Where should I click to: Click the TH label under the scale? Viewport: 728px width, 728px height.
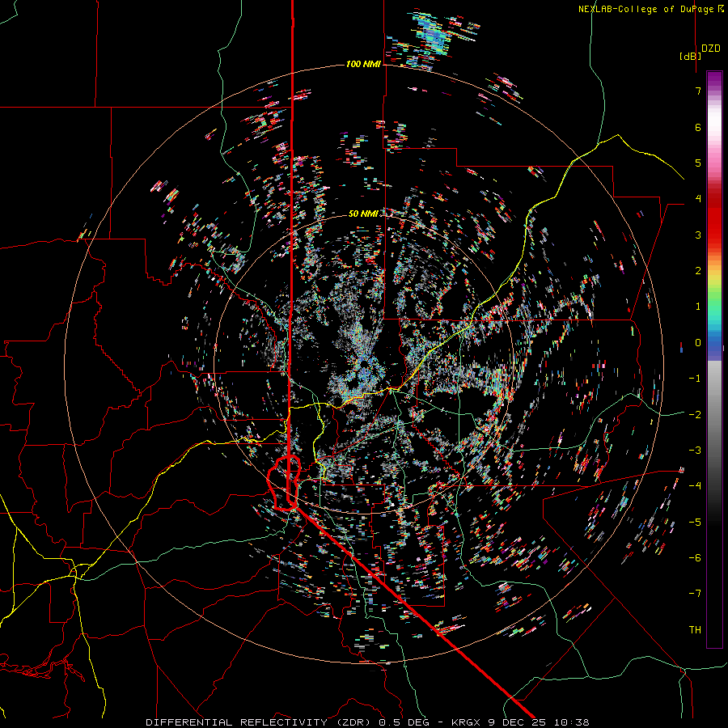(x=695, y=629)
